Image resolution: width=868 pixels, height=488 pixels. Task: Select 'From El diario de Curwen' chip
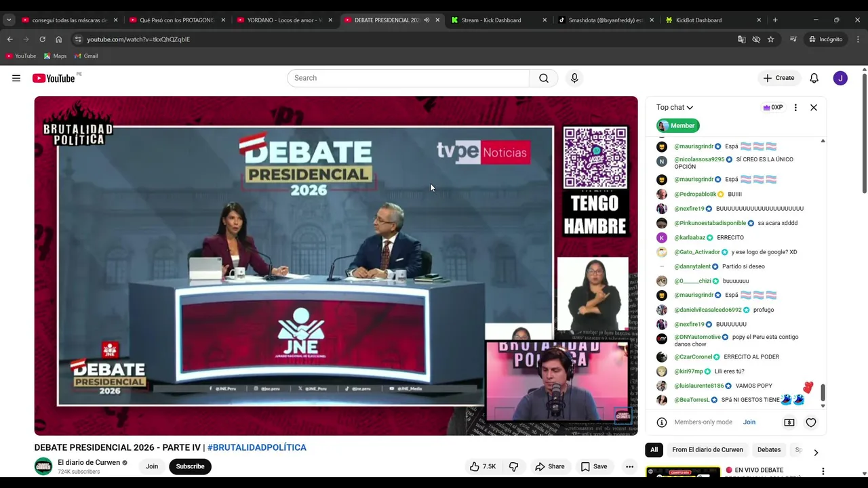[707, 450]
